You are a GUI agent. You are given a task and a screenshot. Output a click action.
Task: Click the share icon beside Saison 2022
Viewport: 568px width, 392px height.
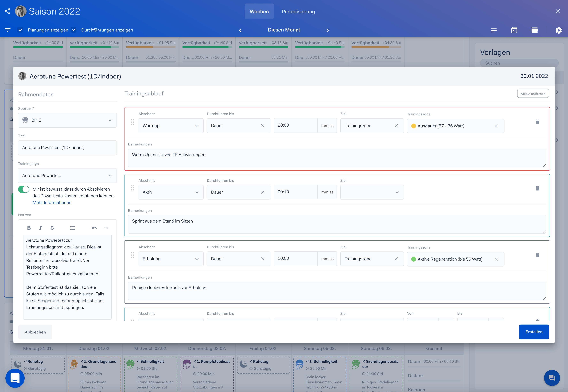[7, 11]
